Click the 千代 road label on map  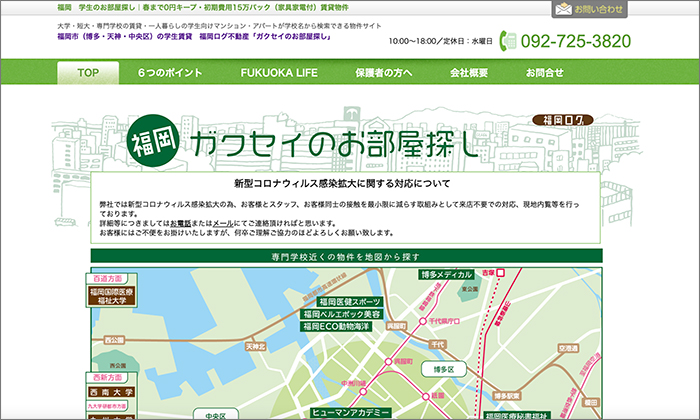pos(438,344)
